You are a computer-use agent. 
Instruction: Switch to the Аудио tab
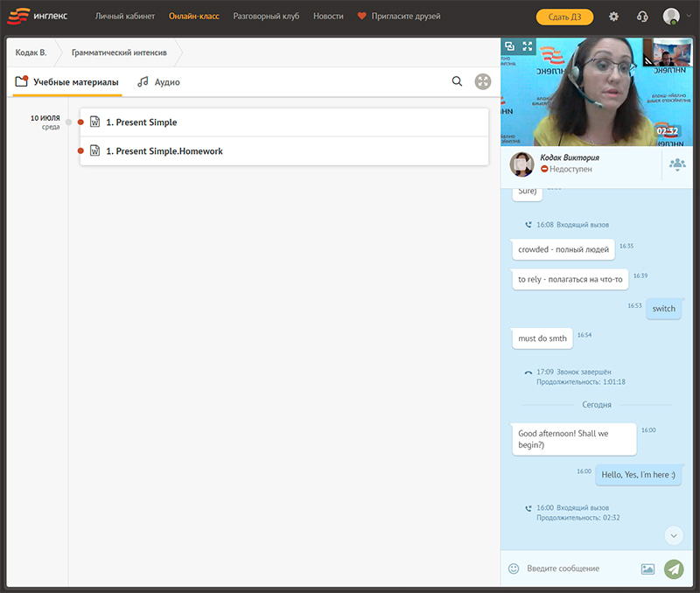[158, 82]
